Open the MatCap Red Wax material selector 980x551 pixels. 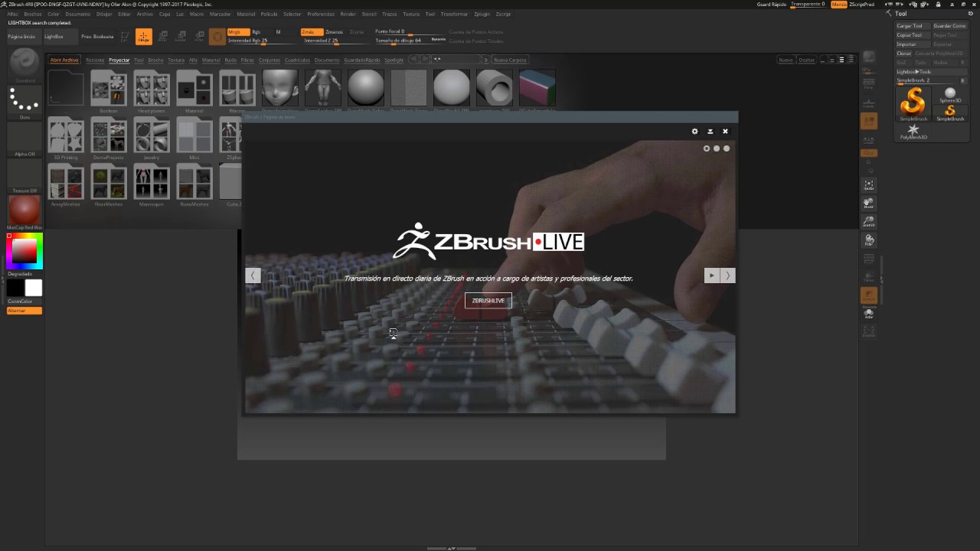pyautogui.click(x=24, y=211)
